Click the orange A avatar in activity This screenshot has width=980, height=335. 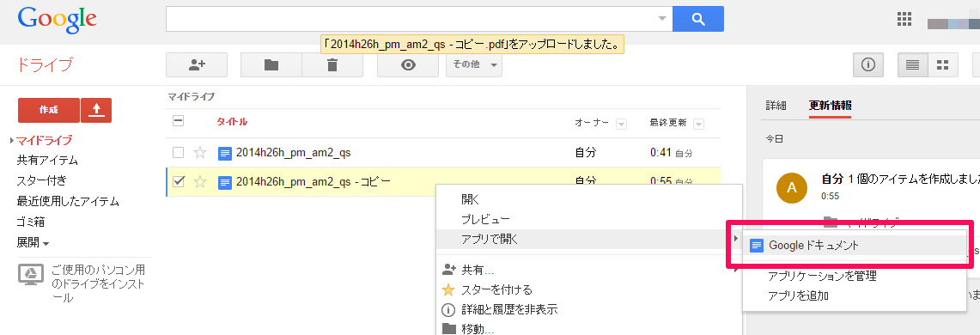point(792,188)
